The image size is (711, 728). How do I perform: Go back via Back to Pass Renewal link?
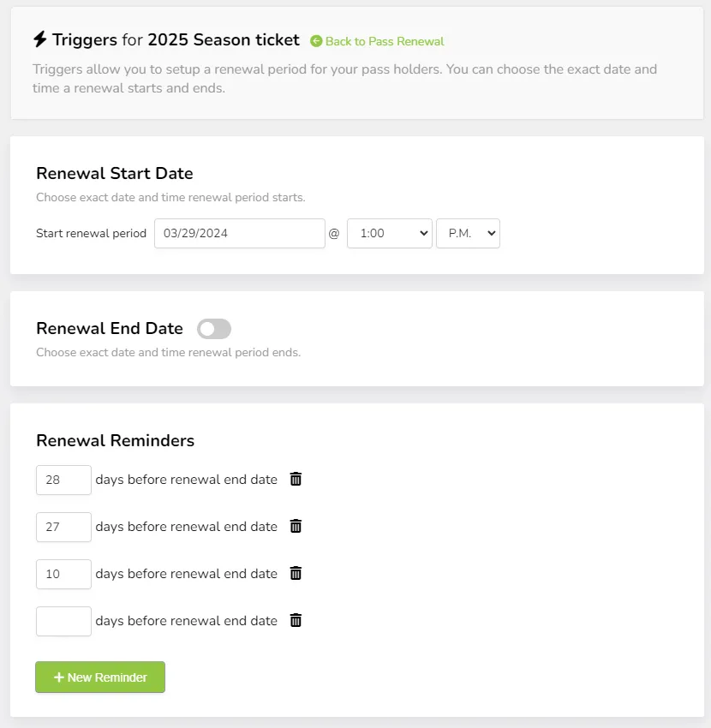[x=385, y=41]
